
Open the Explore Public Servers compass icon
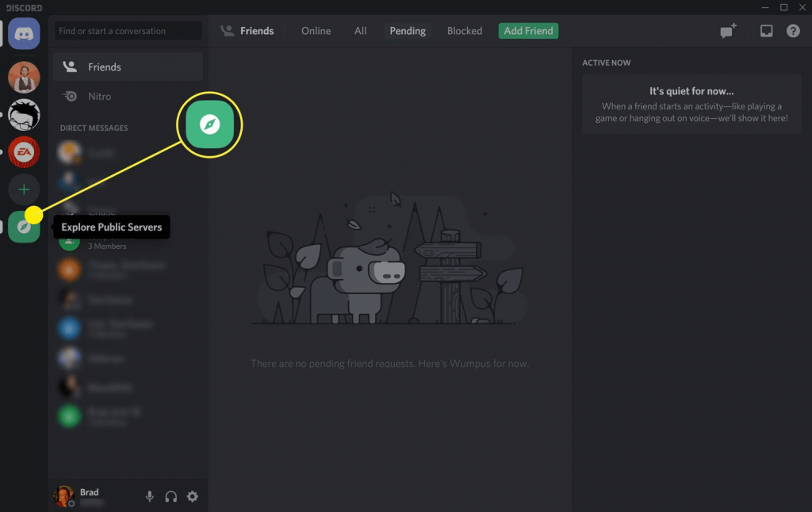[24, 227]
